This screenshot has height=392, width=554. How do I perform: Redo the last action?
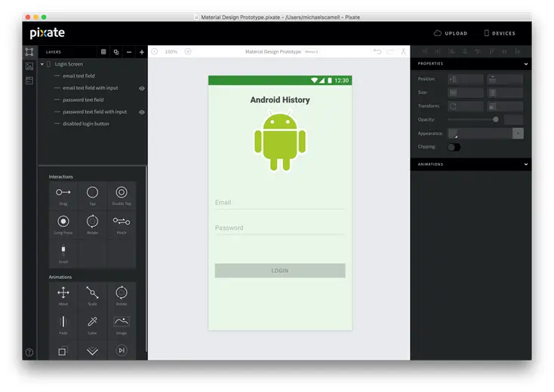(391, 51)
